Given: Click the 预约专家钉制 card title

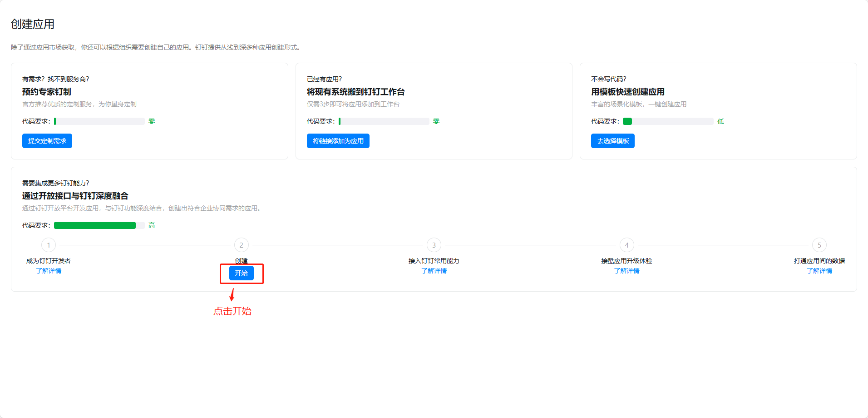Looking at the screenshot, I should click(47, 92).
